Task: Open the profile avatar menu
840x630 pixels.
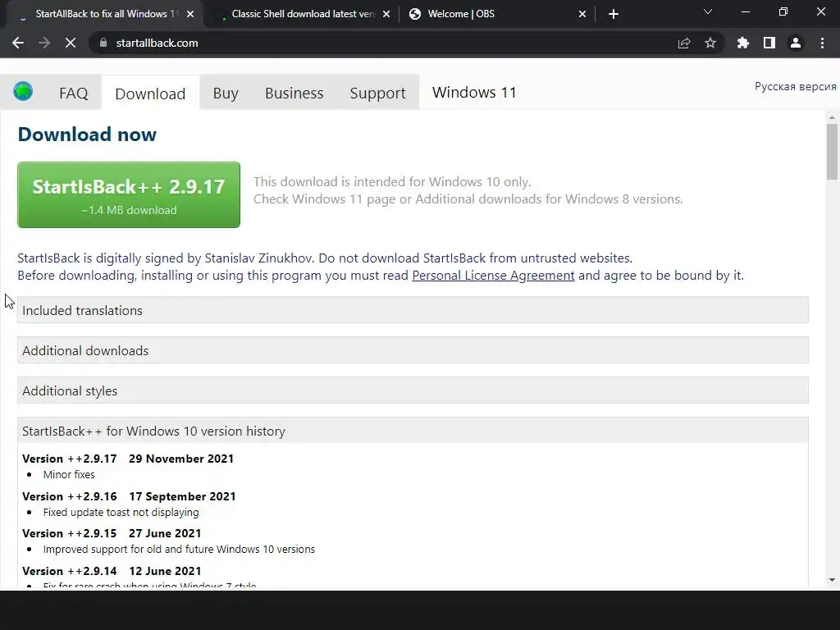Action: [796, 43]
